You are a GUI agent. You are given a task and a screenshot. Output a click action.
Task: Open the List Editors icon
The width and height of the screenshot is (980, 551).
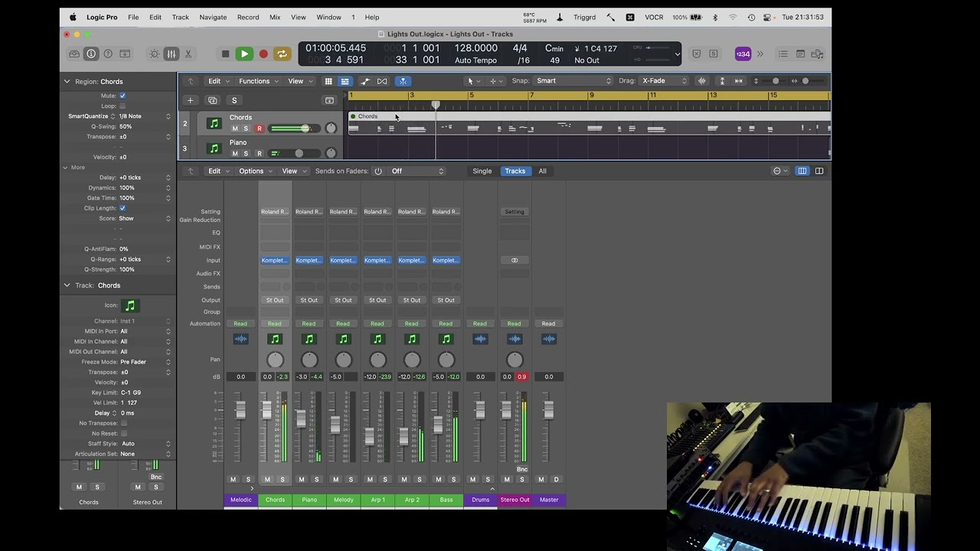tap(782, 54)
